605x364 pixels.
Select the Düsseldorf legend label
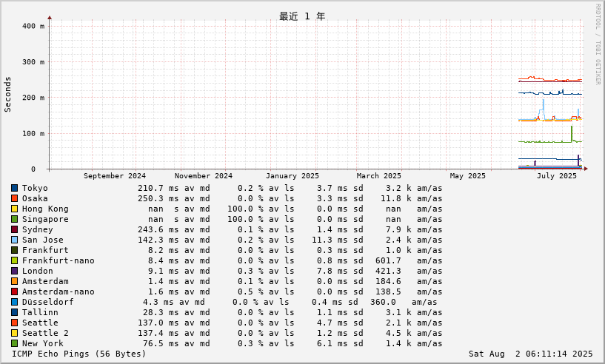click(x=48, y=303)
